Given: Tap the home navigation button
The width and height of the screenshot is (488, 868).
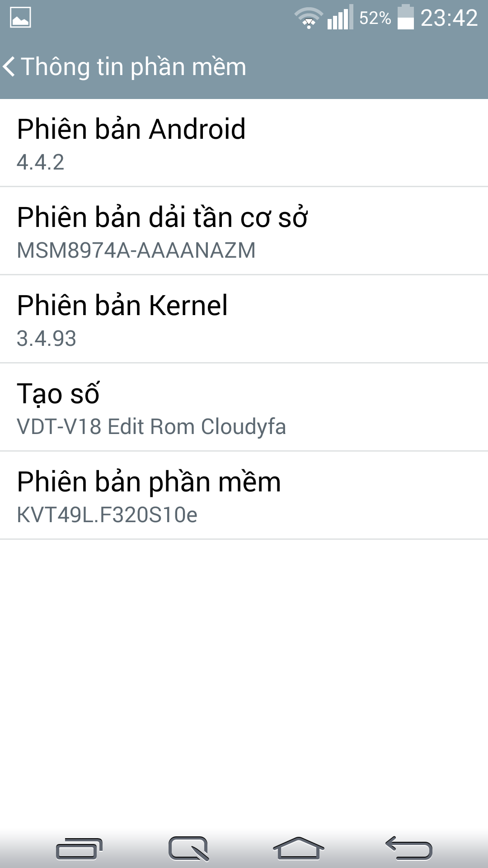Looking at the screenshot, I should pyautogui.click(x=299, y=848).
